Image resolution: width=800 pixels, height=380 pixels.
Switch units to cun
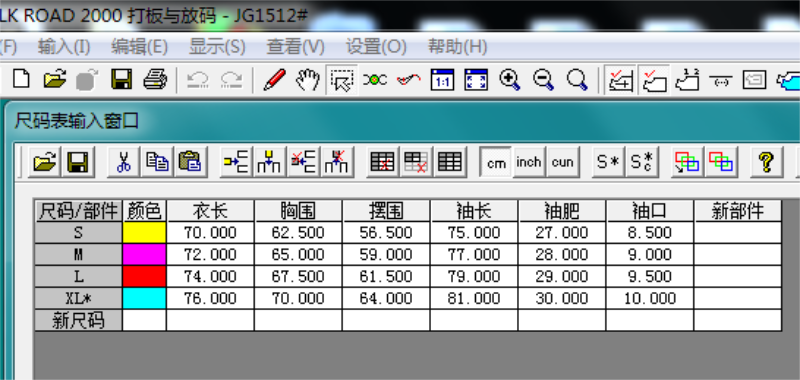click(562, 162)
